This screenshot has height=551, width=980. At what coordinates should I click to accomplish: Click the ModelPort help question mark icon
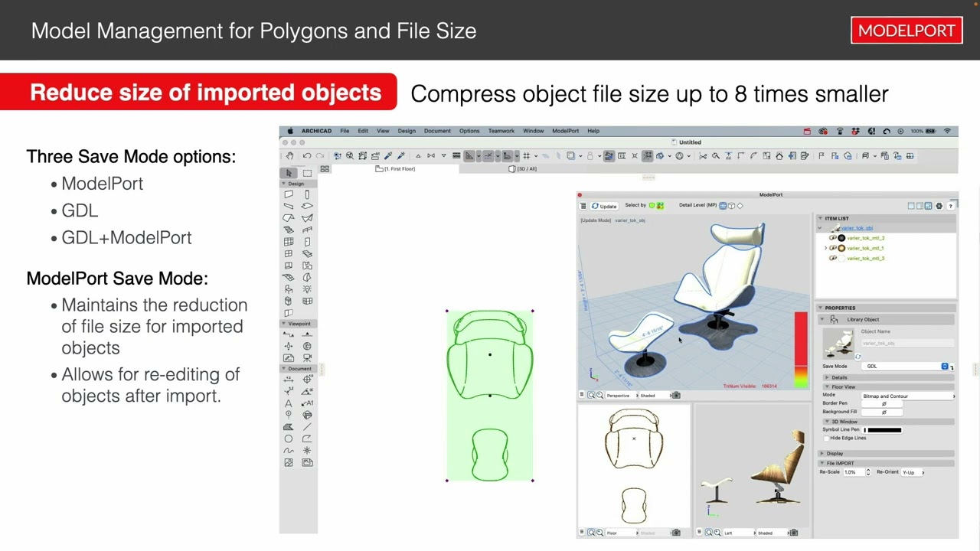951,206
